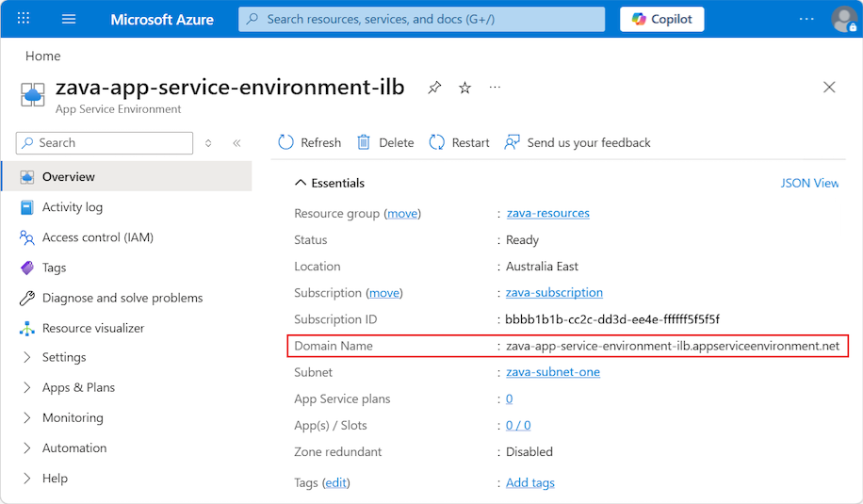The height and width of the screenshot is (504, 863).
Task: Click the Ready status value
Action: pyautogui.click(x=522, y=240)
